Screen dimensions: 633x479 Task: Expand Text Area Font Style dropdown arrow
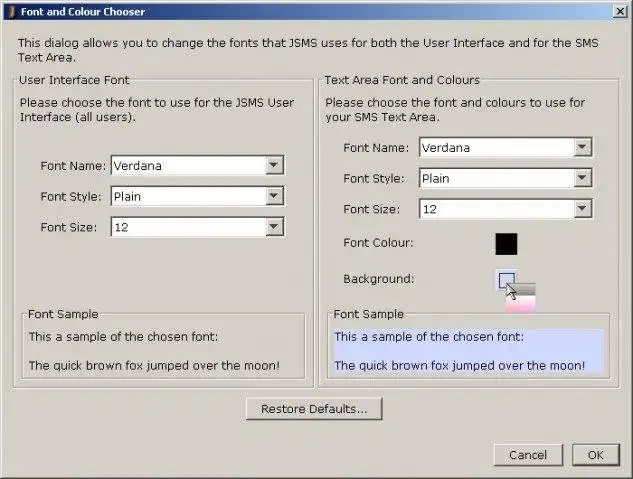582,179
